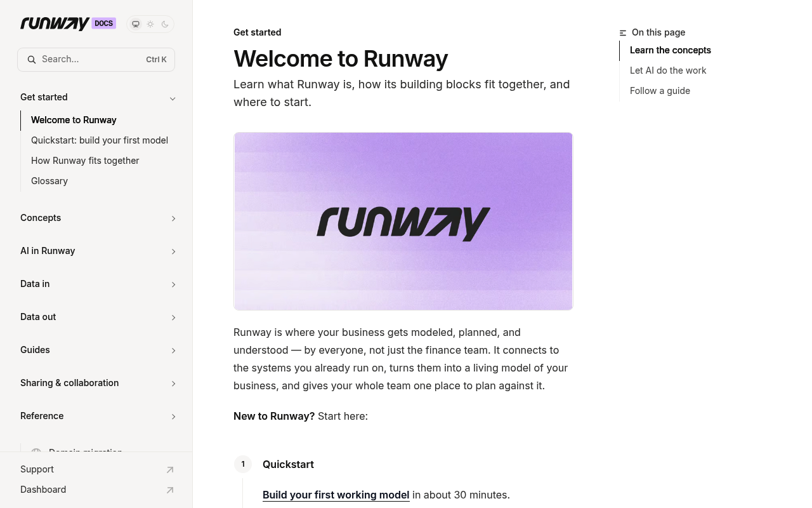Click the On this page icon

(x=623, y=33)
